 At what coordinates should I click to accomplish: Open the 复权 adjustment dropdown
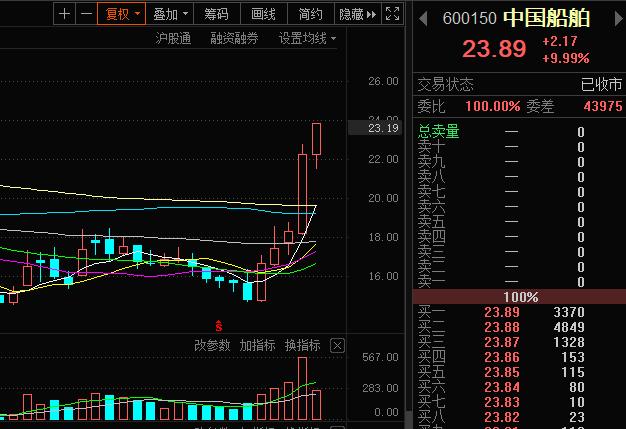pyautogui.click(x=121, y=14)
